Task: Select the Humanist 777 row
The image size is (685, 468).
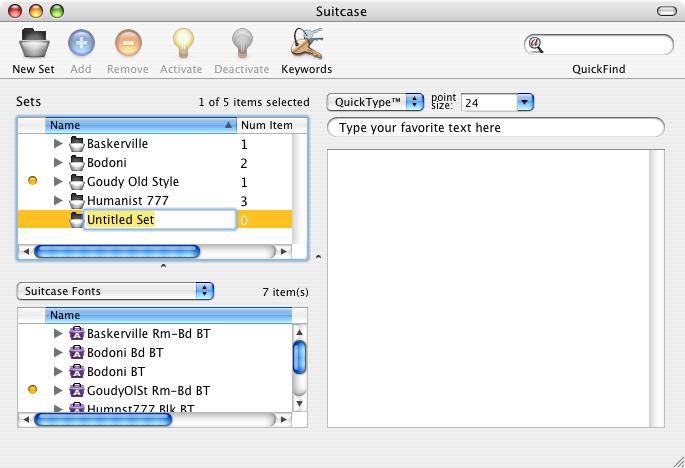Action: click(155, 201)
